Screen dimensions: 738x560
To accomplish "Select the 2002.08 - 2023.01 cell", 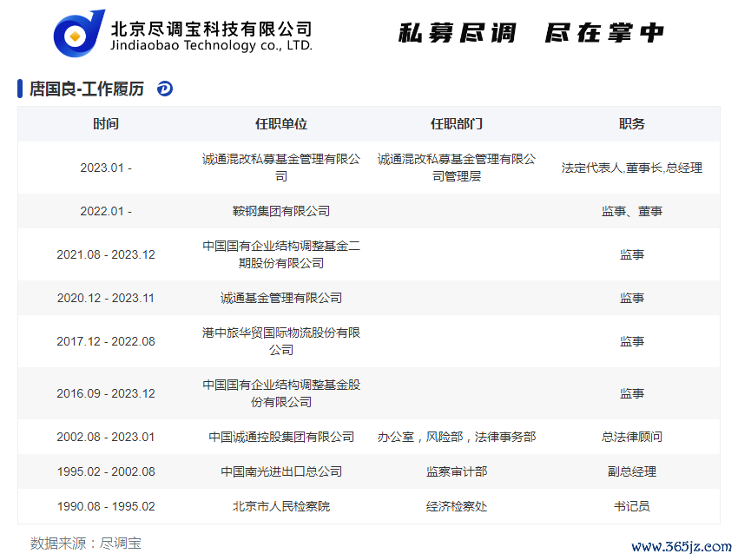I will pos(106,437).
